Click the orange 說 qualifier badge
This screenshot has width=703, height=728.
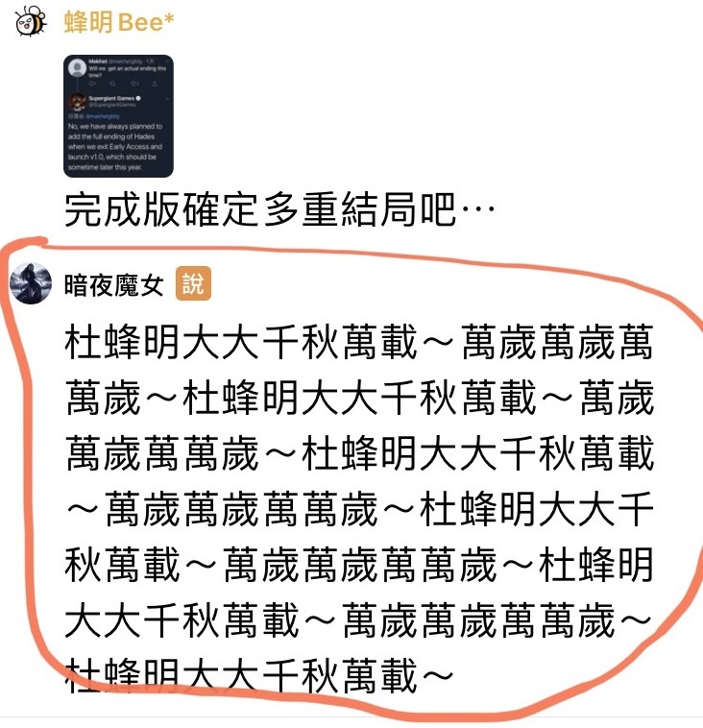(x=193, y=283)
